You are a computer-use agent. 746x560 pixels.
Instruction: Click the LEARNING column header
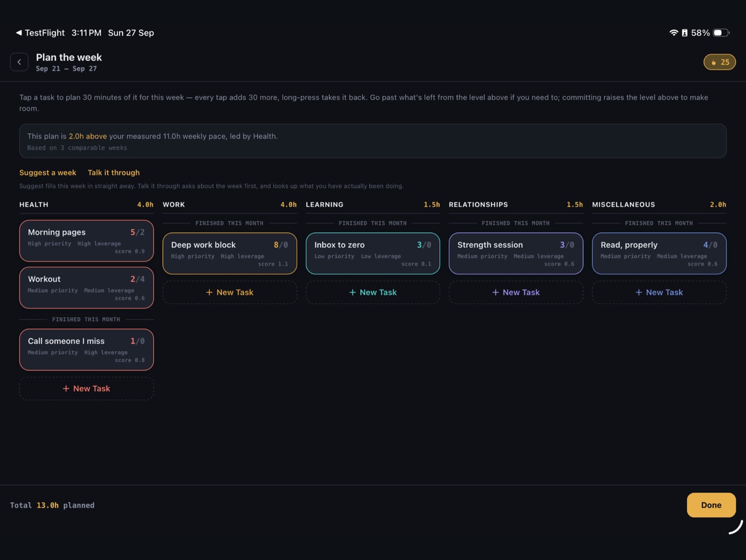pos(324,205)
